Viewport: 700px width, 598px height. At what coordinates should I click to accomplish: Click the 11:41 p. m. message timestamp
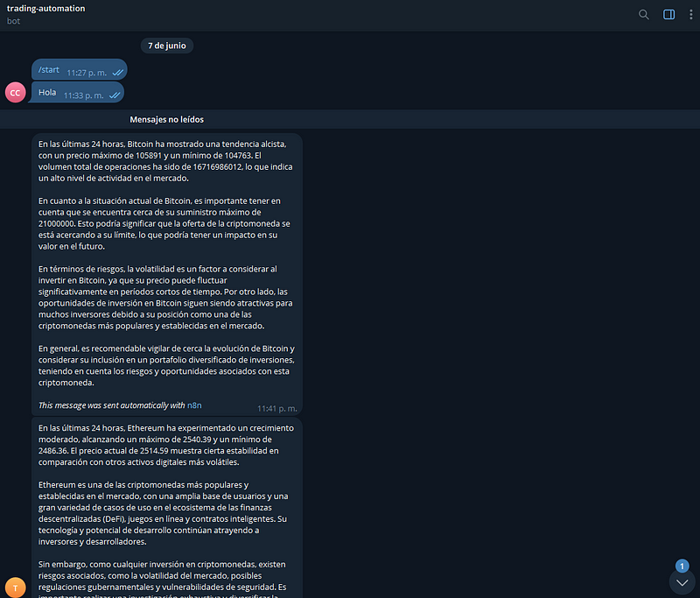point(276,408)
